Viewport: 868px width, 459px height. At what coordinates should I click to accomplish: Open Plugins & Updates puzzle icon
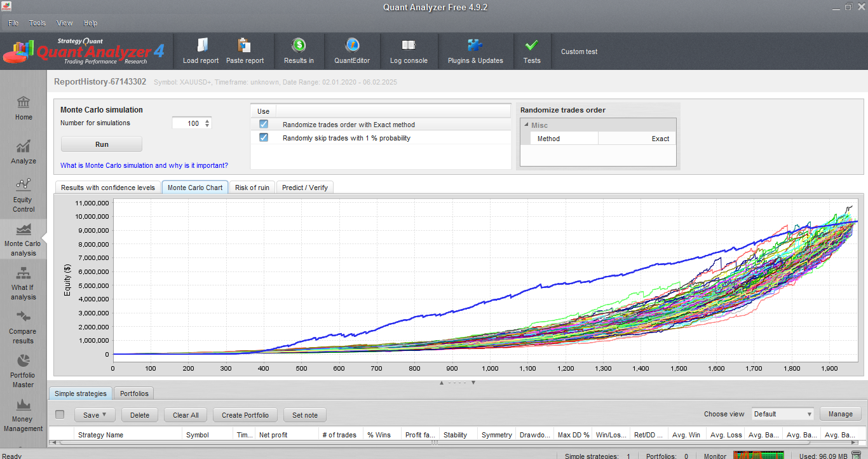(475, 45)
